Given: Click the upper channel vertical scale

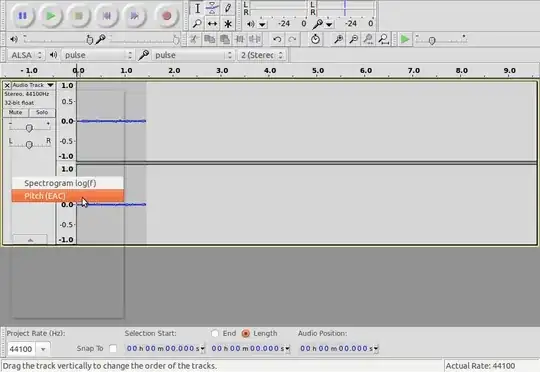Looking at the screenshot, I should pyautogui.click(x=66, y=121).
